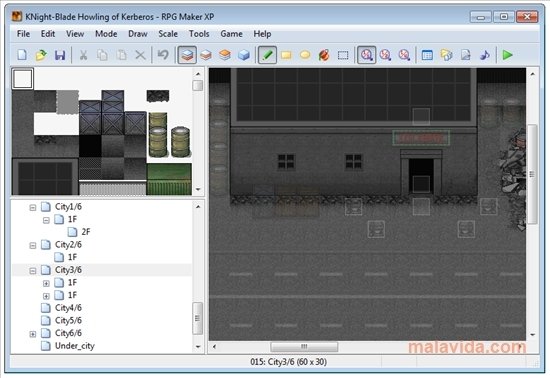This screenshot has height=378, width=550.
Task: Select the Pencil drawing tool
Action: [x=267, y=55]
